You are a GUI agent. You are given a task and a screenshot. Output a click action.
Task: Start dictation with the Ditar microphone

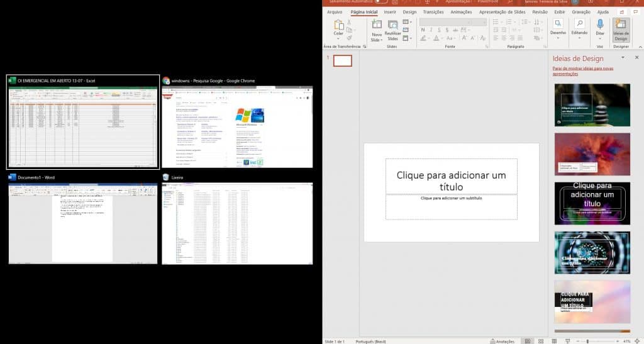[x=600, y=25]
